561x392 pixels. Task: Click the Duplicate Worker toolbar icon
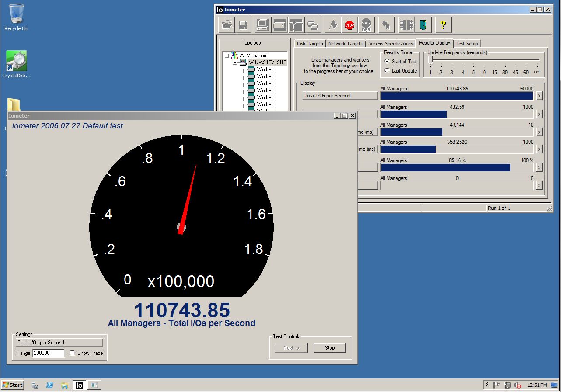coord(313,25)
